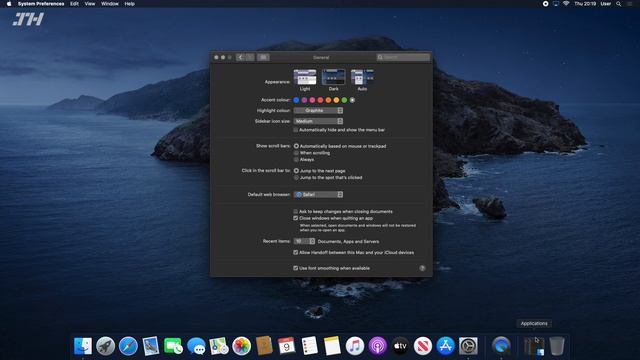Open Default web browser Safari dropdown
Screen dimensions: 640x360
pos(318,195)
